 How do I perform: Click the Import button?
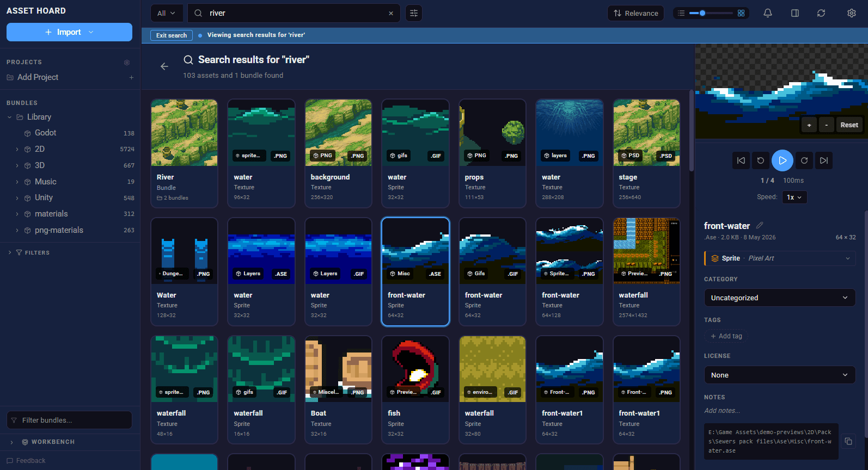[69, 32]
